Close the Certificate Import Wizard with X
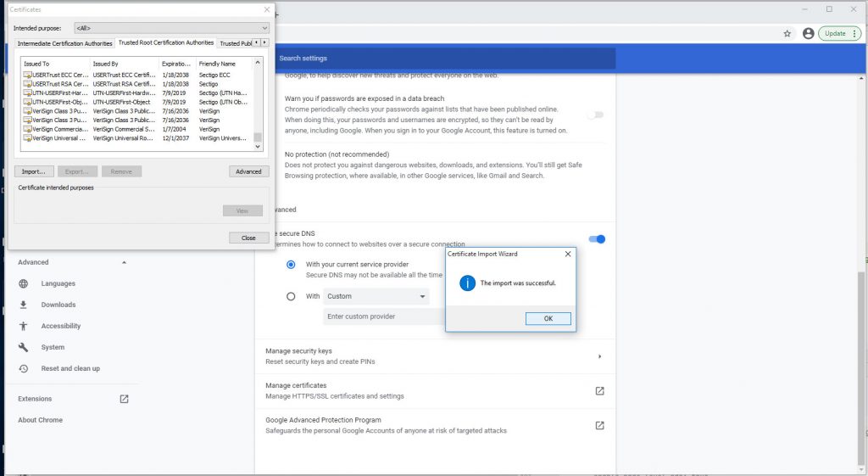Screen dimensions: 868x476 [567, 254]
